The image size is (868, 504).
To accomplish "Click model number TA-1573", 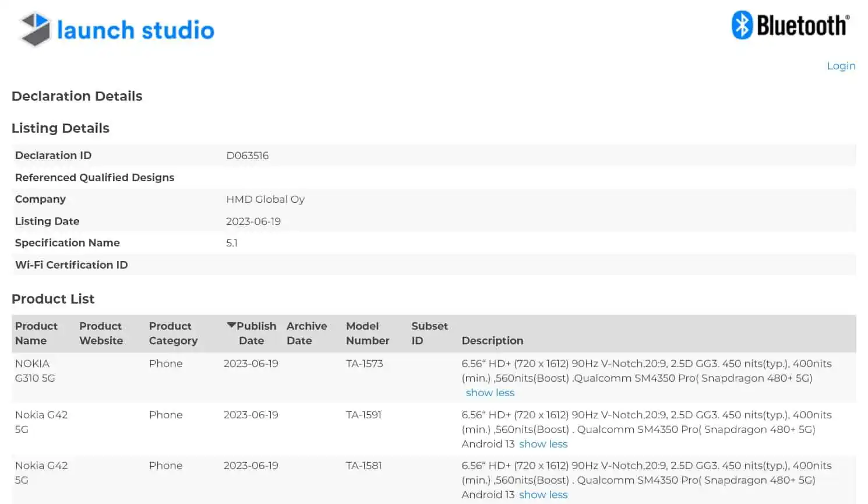I will pyautogui.click(x=365, y=364).
